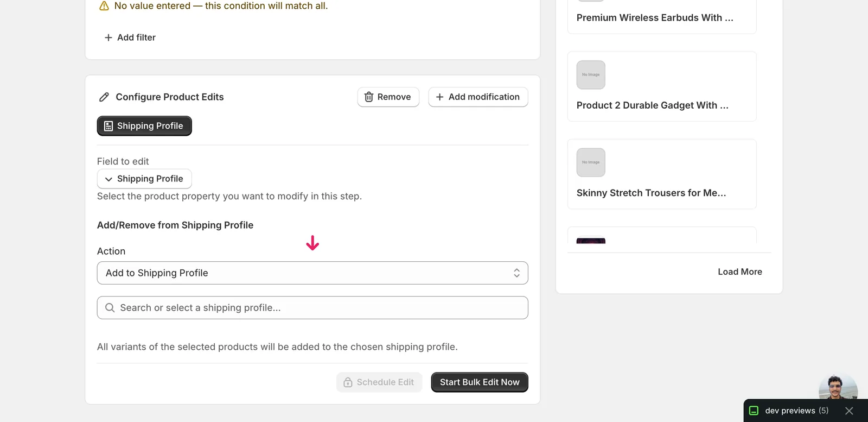Open the Field to edit dropdown
Image resolution: width=868 pixels, height=422 pixels.
(144, 179)
